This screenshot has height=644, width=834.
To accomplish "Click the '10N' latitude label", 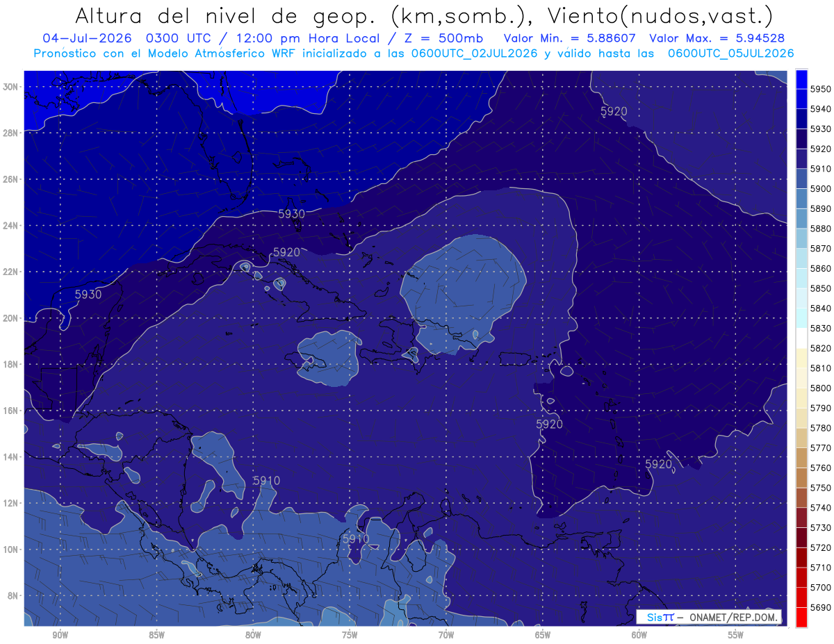I will click(x=10, y=550).
